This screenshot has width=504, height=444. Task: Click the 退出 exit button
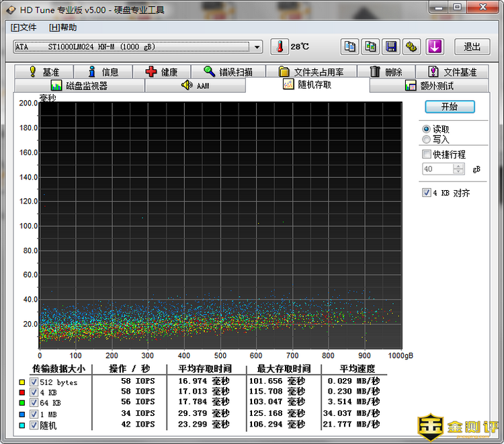[472, 46]
